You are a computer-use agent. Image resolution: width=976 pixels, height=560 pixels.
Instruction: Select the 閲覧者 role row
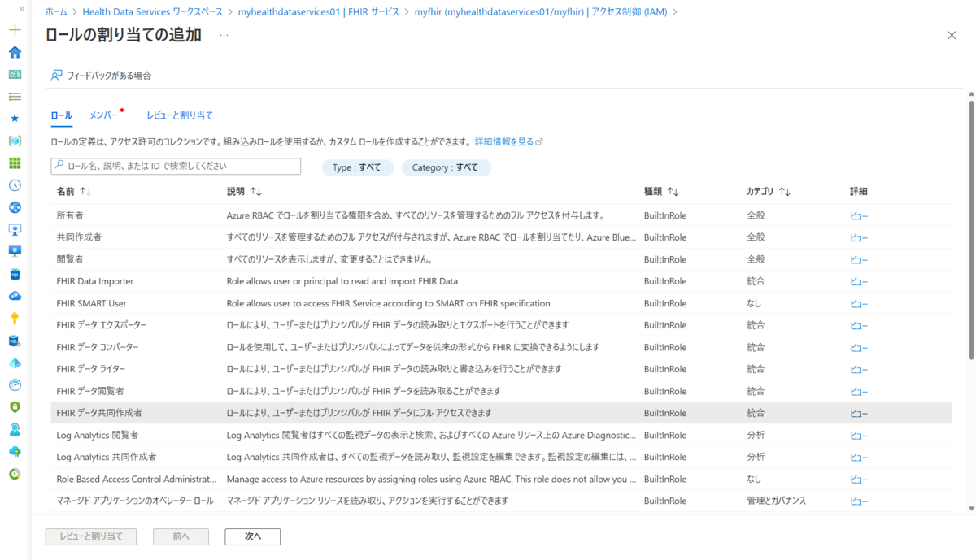click(x=501, y=259)
